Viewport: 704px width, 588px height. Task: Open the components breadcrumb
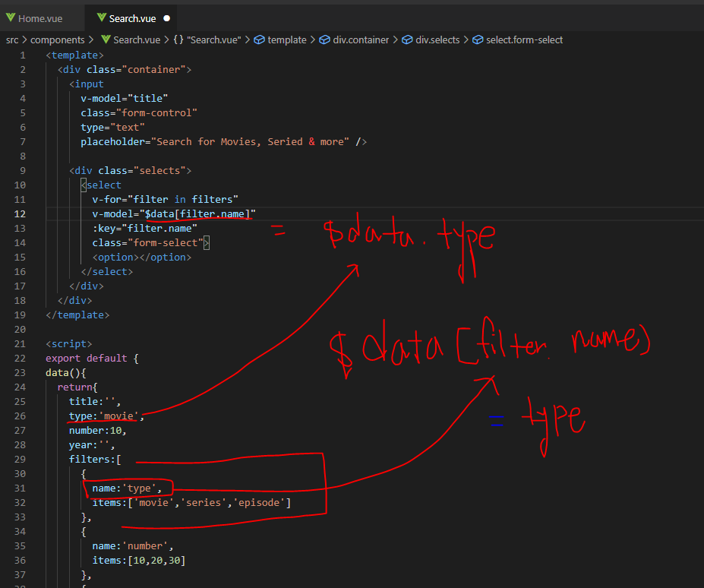click(58, 40)
